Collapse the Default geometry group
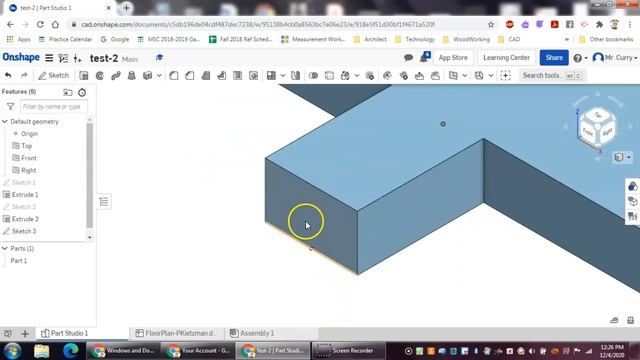The width and height of the screenshot is (640, 360). (5, 122)
